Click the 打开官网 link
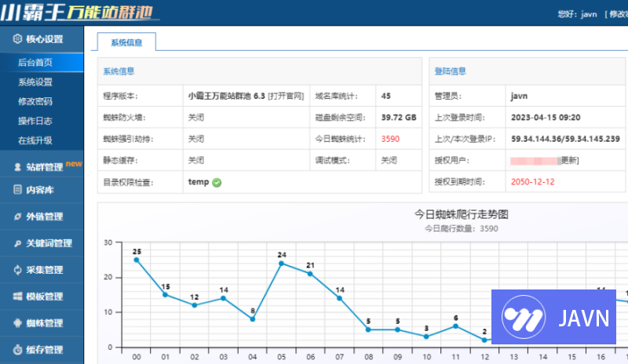The image size is (628, 364). (x=286, y=96)
